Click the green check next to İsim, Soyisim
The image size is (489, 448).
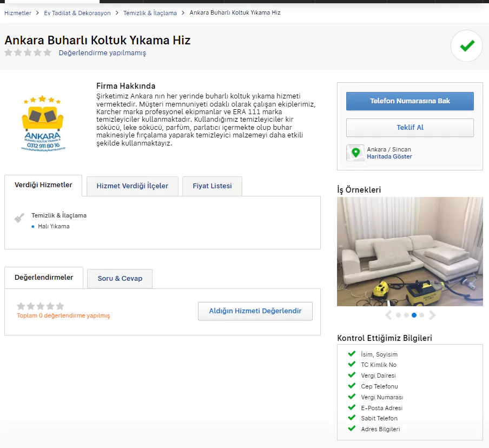point(352,354)
